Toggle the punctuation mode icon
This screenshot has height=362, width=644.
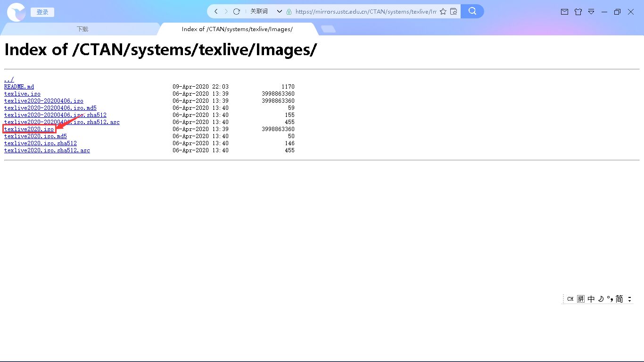pos(610,299)
